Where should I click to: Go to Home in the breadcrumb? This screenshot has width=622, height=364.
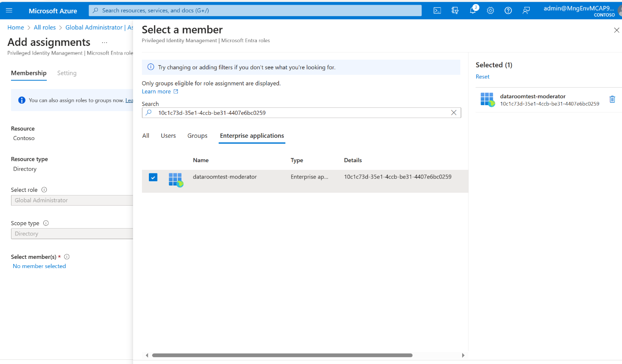(16, 28)
